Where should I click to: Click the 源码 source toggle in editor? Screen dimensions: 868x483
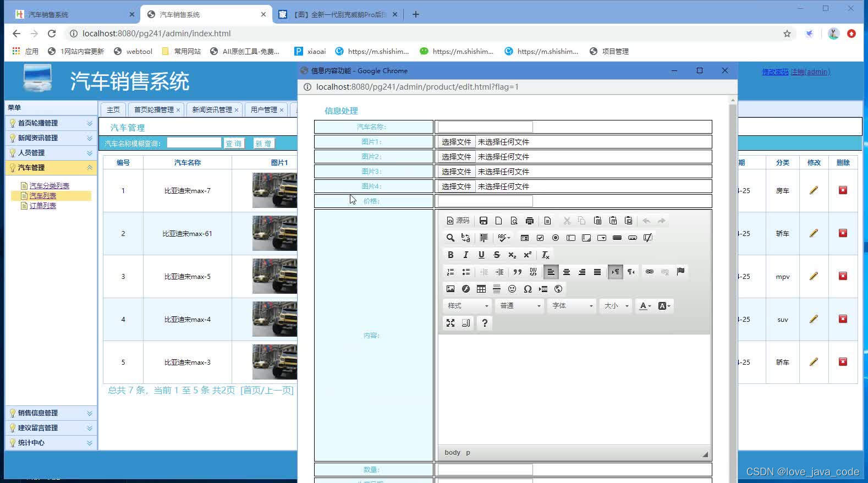pyautogui.click(x=458, y=221)
